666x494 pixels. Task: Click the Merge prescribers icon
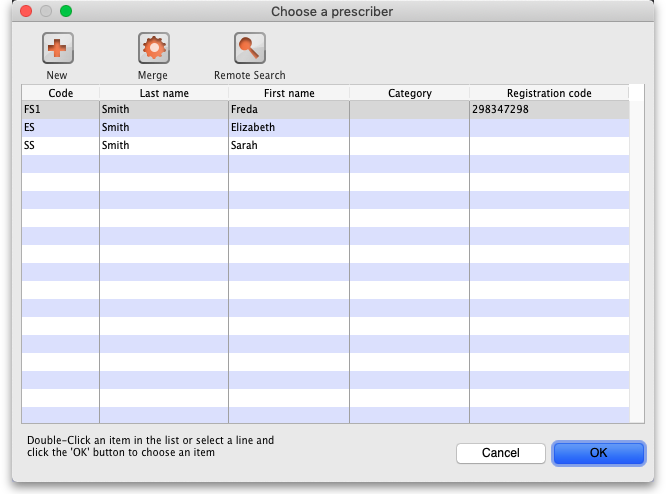point(153,48)
